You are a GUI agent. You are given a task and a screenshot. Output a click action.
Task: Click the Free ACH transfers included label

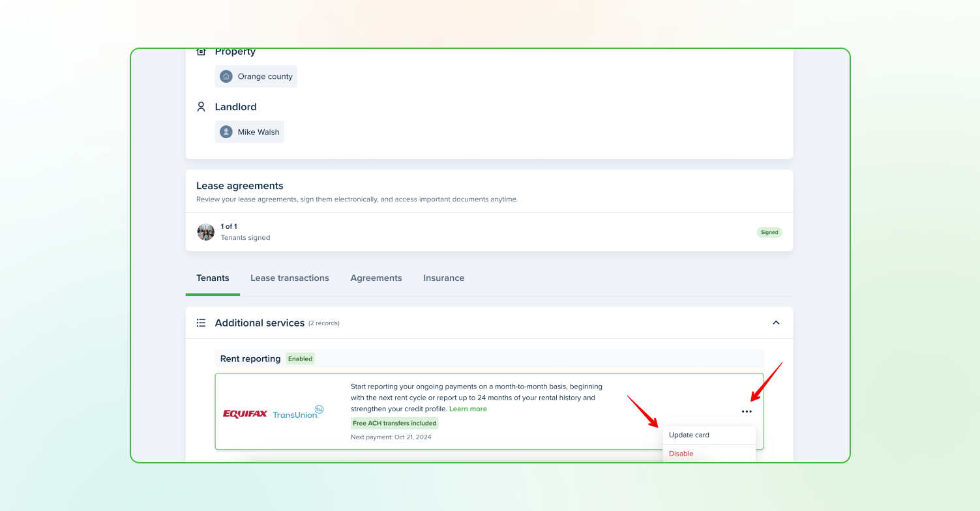(x=394, y=423)
